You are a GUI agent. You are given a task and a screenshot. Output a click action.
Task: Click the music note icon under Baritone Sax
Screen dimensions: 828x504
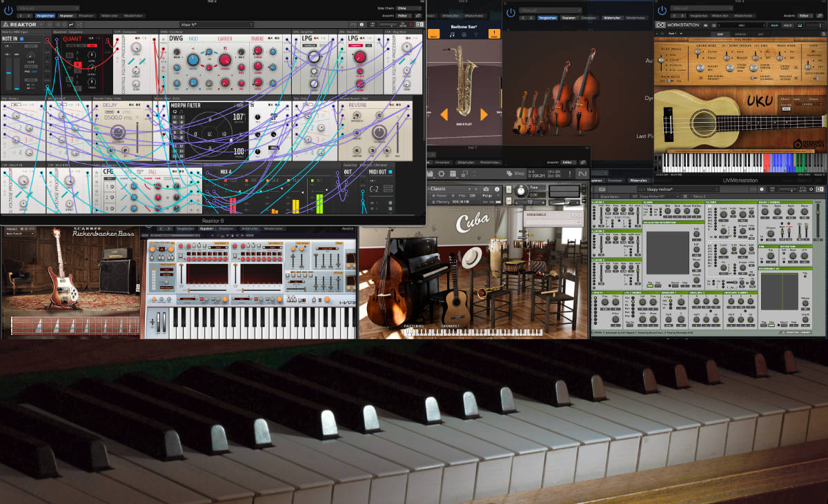tap(453, 34)
